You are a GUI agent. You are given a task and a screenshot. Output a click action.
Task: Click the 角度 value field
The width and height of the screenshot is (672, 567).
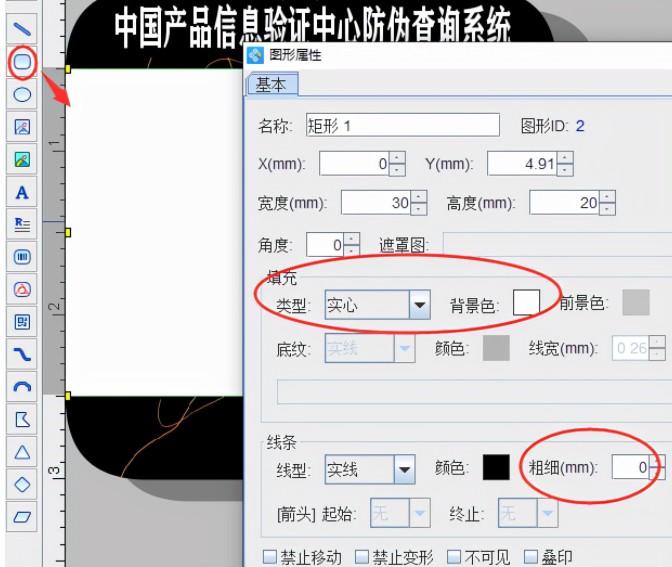pos(325,245)
